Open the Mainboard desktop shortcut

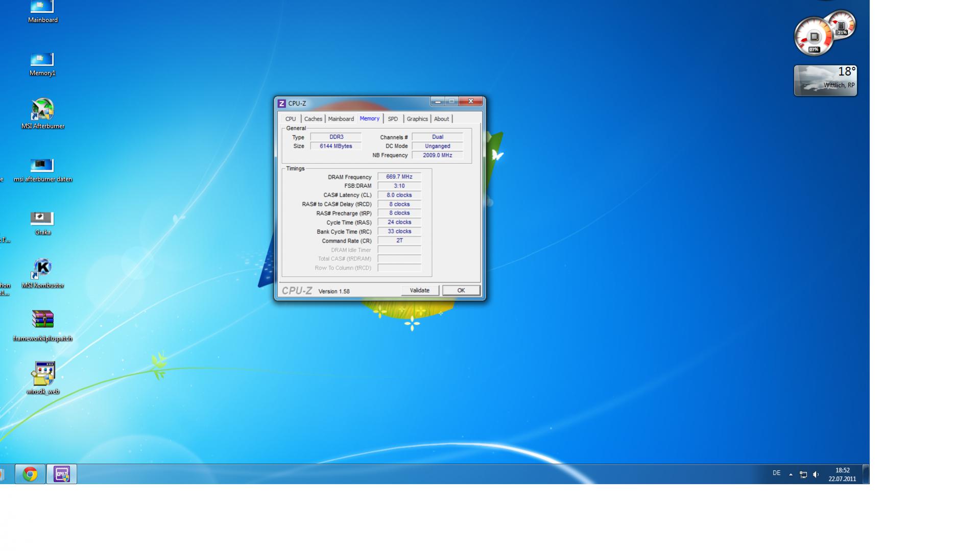42,11
